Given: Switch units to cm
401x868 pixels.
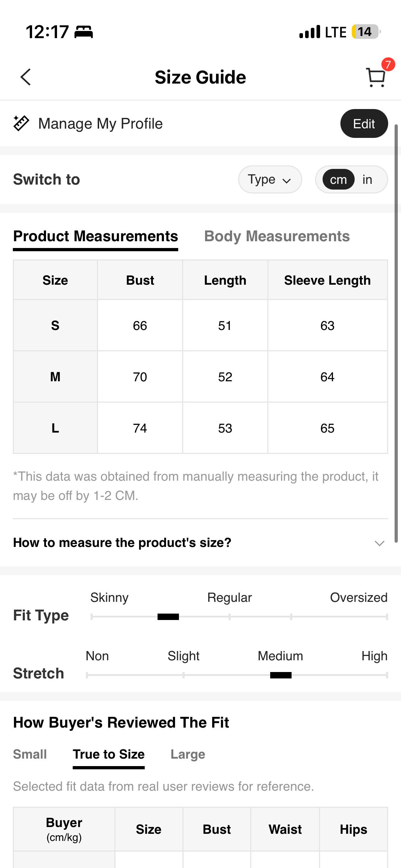Looking at the screenshot, I should click(338, 180).
